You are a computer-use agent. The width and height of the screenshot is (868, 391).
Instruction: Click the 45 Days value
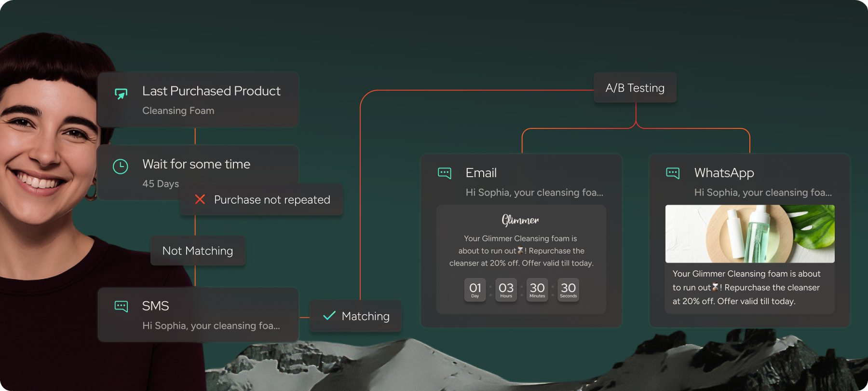(x=161, y=184)
